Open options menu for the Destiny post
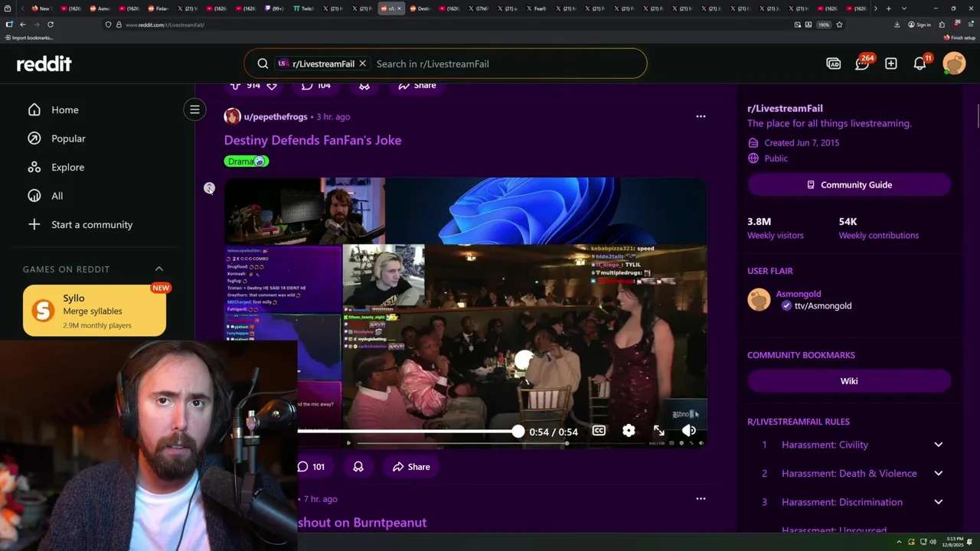The image size is (980, 551). (701, 116)
